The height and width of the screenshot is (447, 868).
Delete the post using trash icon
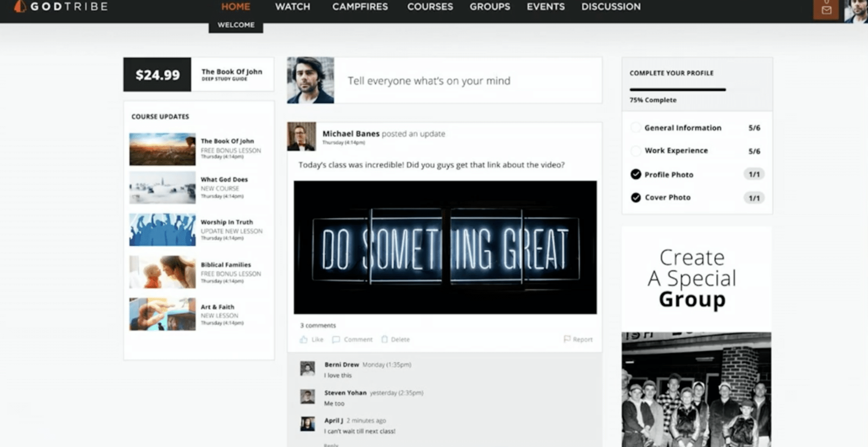(x=384, y=339)
